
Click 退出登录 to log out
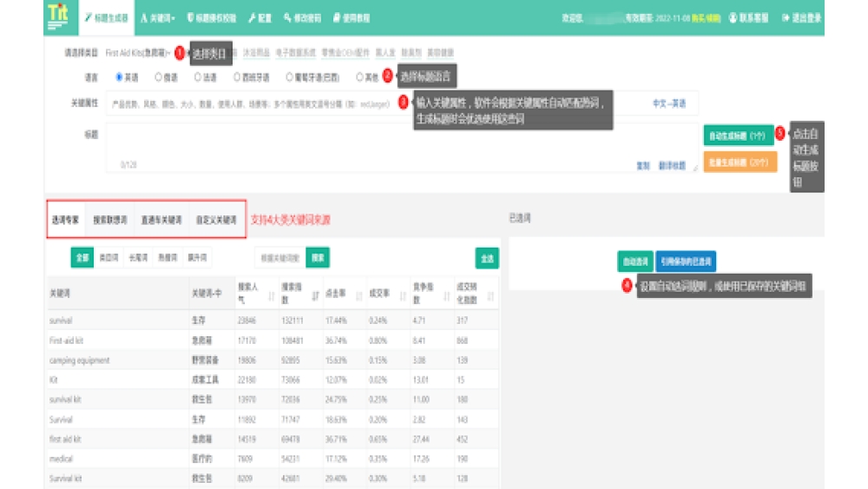801,17
